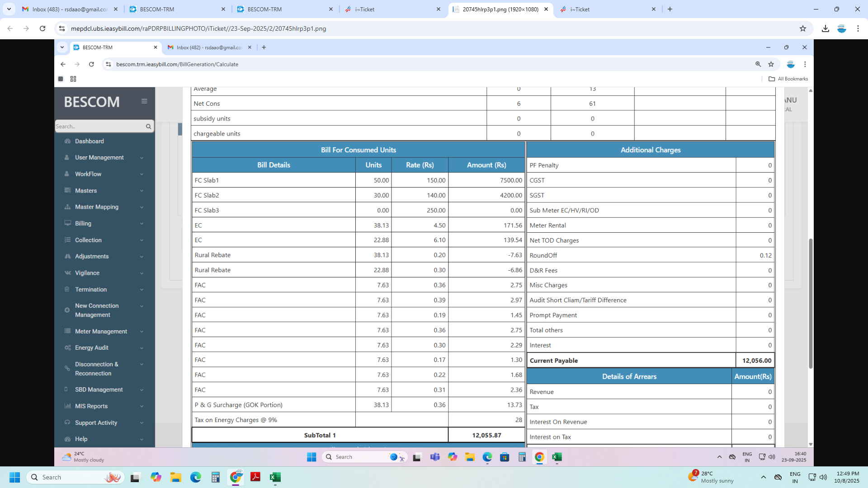Open Chrome three-dot menu

tap(858, 28)
